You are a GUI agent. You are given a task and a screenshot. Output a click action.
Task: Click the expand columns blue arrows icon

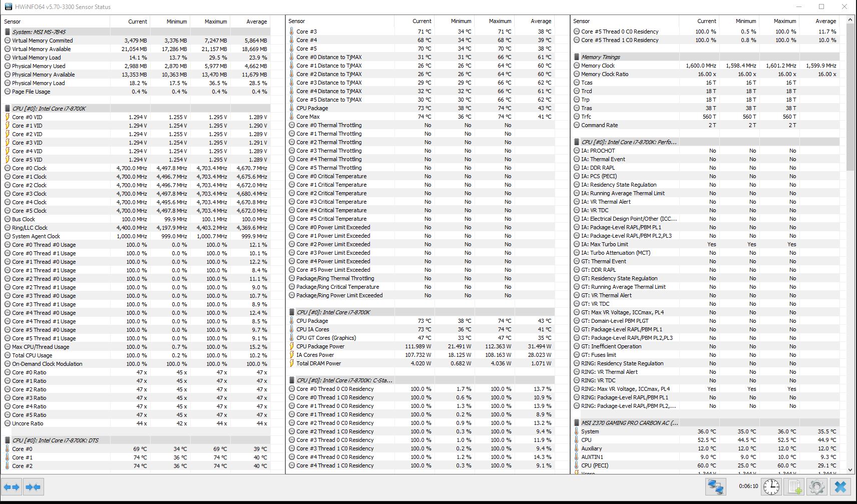click(12, 486)
